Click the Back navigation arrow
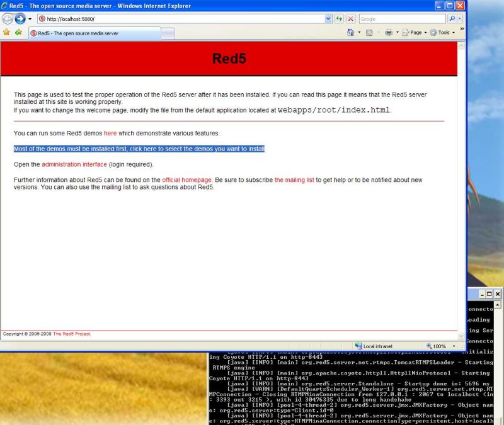This screenshot has height=425, width=504. [x=8, y=18]
